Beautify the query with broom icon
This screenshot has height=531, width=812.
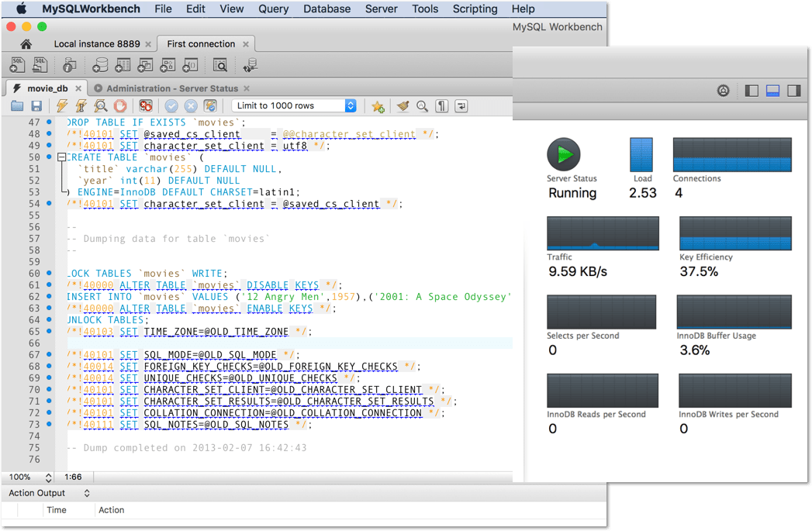(403, 106)
